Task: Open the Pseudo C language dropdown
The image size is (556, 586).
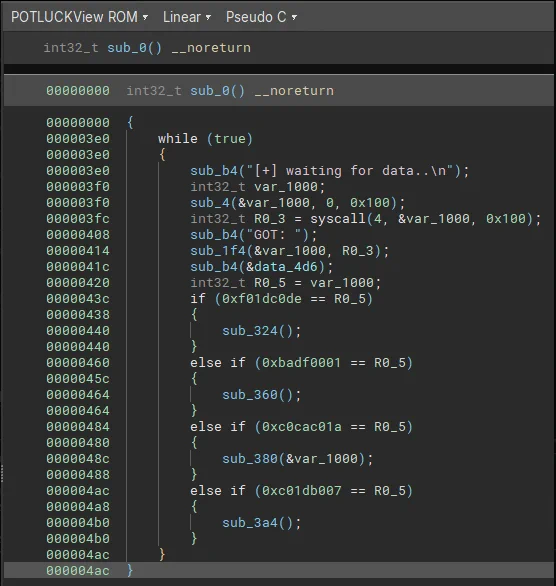Action: pyautogui.click(x=261, y=17)
